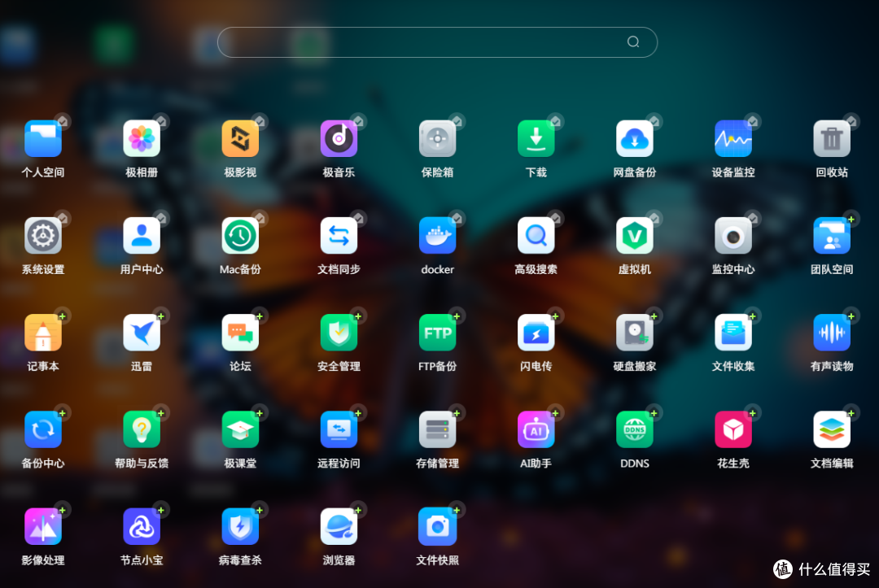The image size is (879, 588).
Task: Open the 浏览器 browser app
Action: (x=339, y=527)
